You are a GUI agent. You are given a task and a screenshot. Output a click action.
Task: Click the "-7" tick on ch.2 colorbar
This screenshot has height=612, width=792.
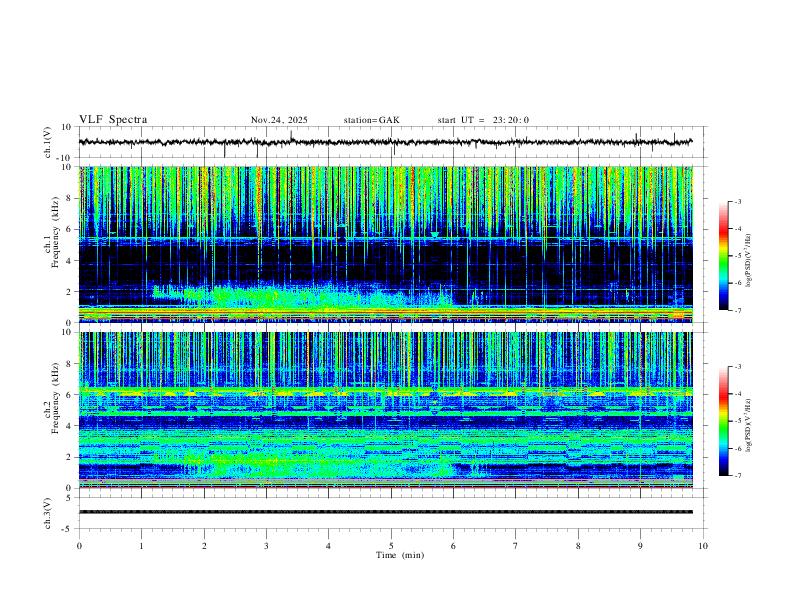[x=738, y=476]
